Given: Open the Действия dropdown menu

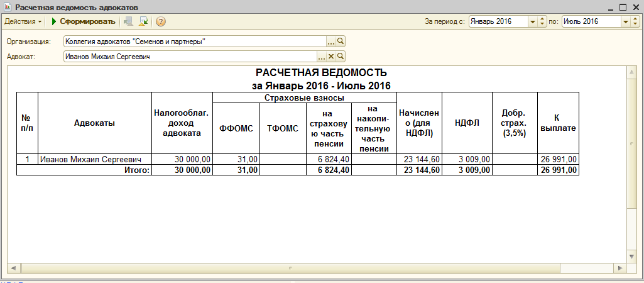Looking at the screenshot, I should pyautogui.click(x=23, y=21).
